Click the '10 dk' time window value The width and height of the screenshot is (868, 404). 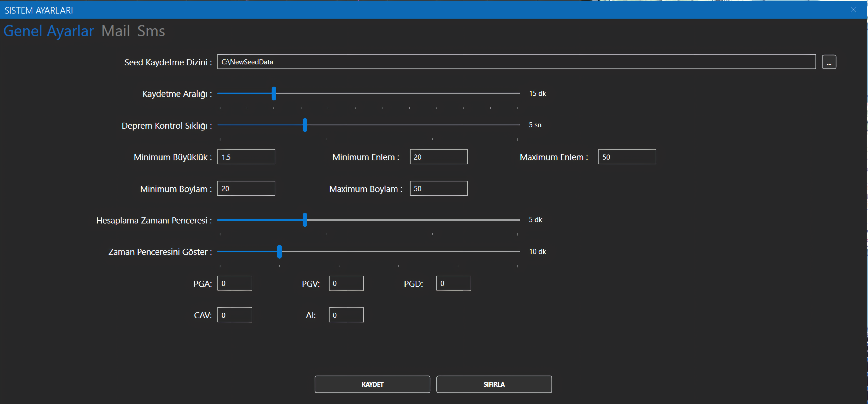coord(537,252)
